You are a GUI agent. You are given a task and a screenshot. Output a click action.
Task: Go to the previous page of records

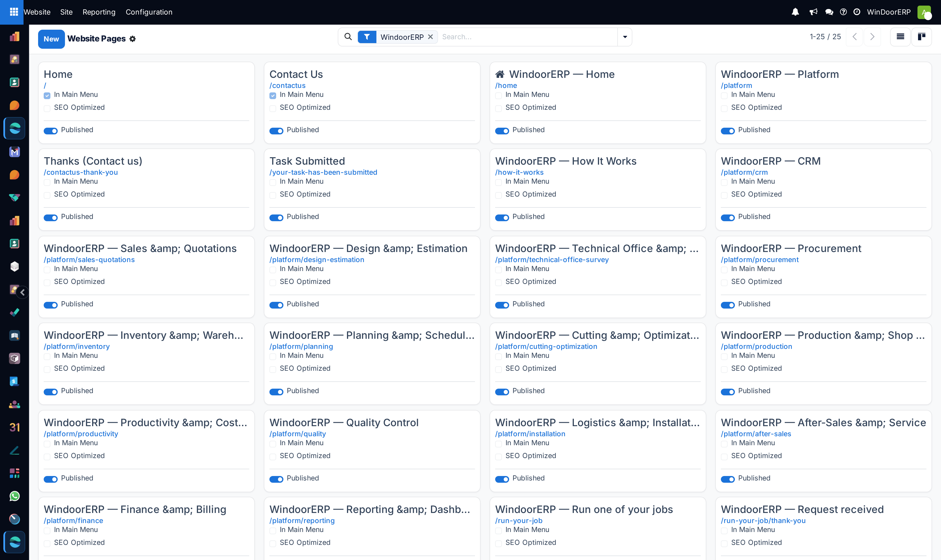[x=854, y=37]
